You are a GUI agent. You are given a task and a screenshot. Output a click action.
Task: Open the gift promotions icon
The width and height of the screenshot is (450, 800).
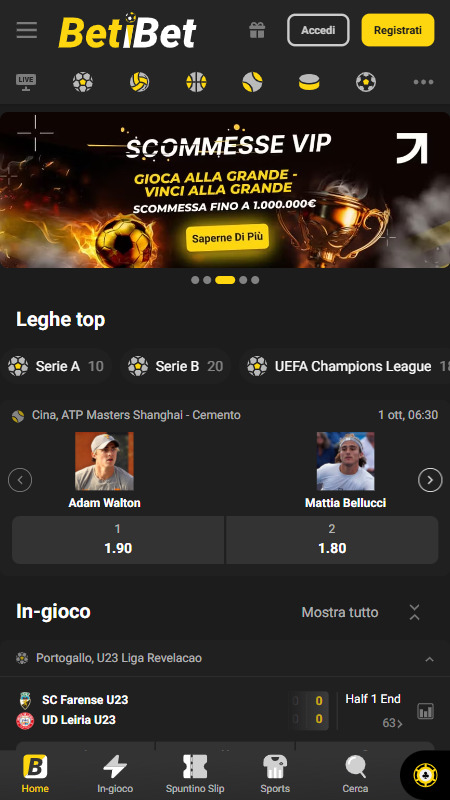(257, 30)
